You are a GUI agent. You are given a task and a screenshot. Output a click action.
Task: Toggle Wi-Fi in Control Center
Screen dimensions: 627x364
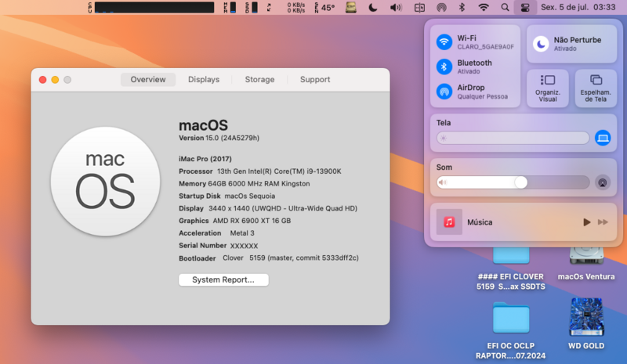pyautogui.click(x=444, y=41)
